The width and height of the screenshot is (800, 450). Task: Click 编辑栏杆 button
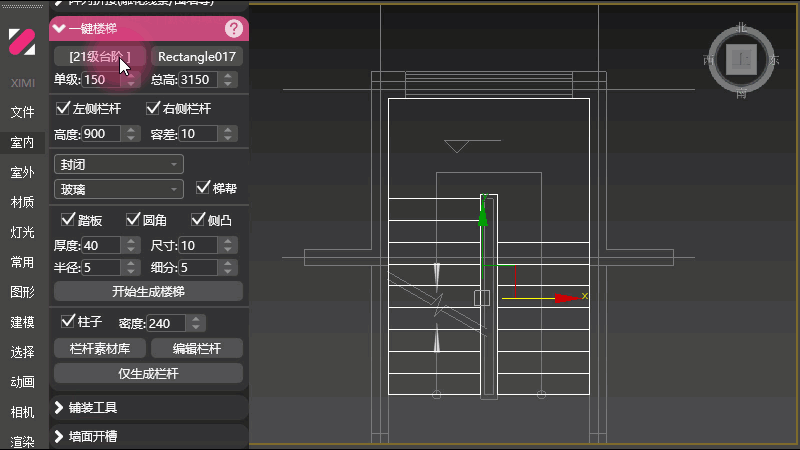click(196, 348)
